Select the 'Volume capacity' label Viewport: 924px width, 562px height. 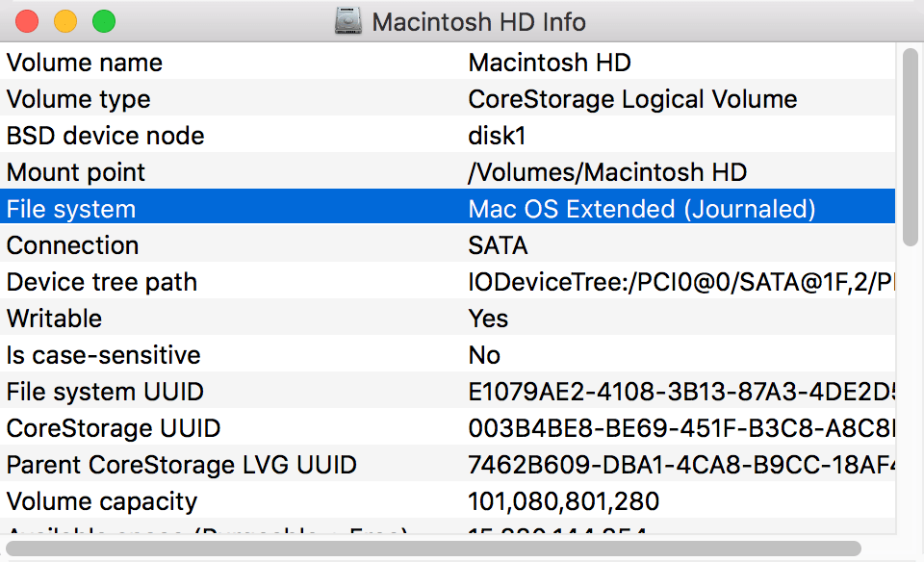click(x=101, y=501)
